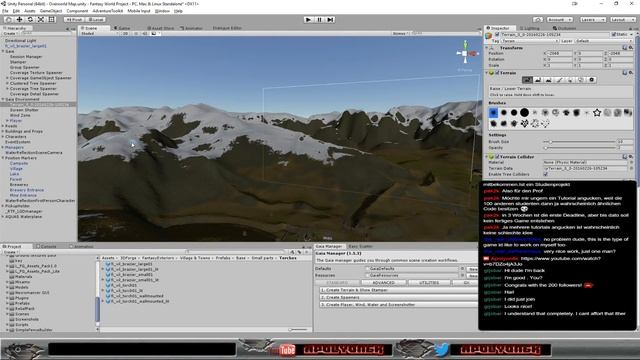Toggle the Local handle rotation button

[x=96, y=20]
